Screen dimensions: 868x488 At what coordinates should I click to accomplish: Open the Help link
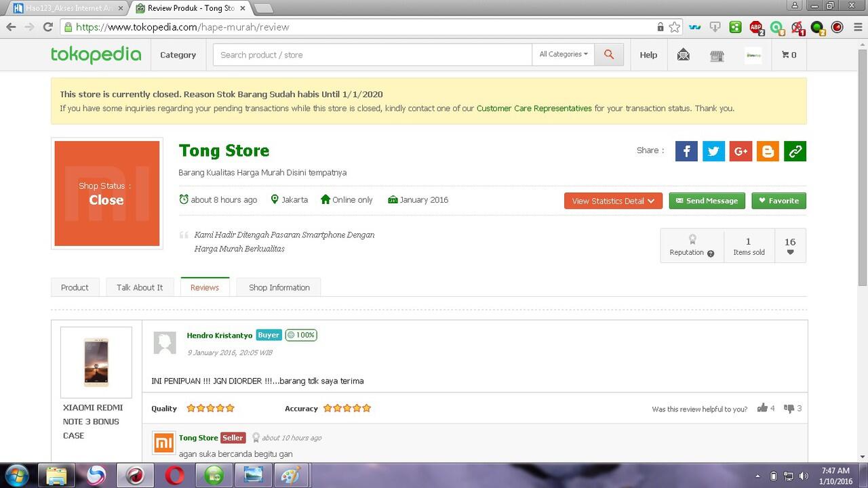click(x=648, y=55)
